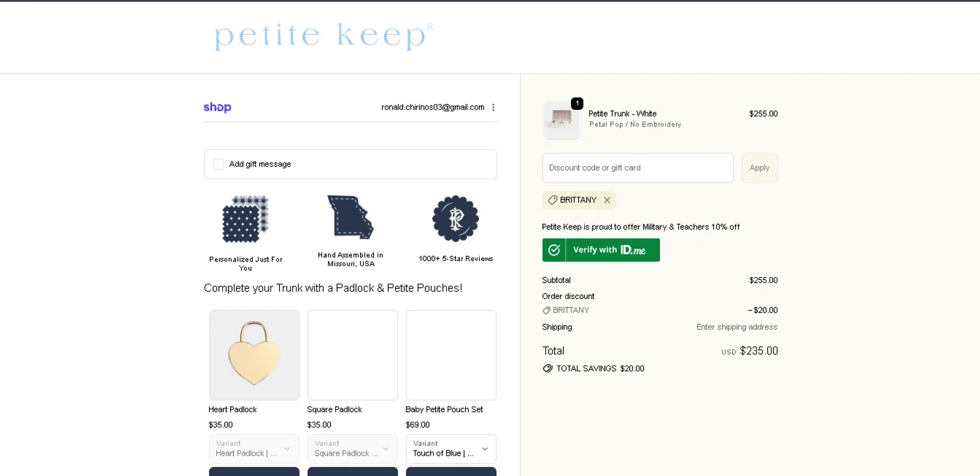Viewport: 980px width, 476px height.
Task: Click the email ronald.chirinos03@gmail.com
Action: click(433, 107)
